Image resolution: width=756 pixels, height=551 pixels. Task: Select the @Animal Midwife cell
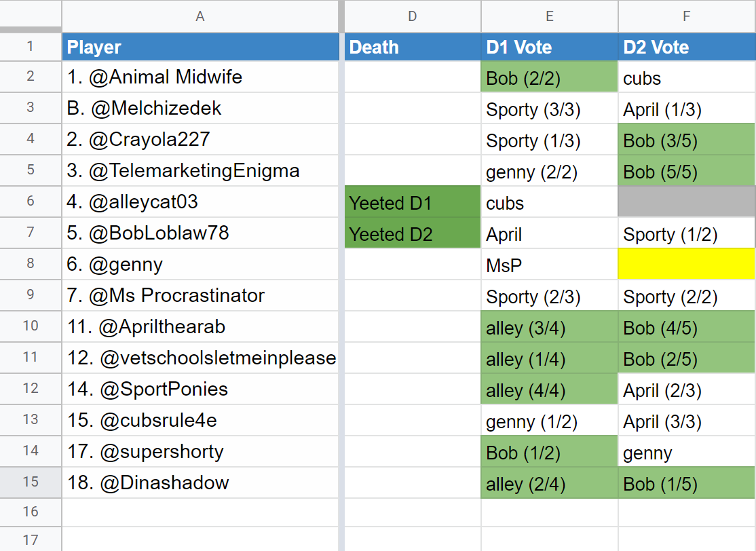(x=200, y=77)
